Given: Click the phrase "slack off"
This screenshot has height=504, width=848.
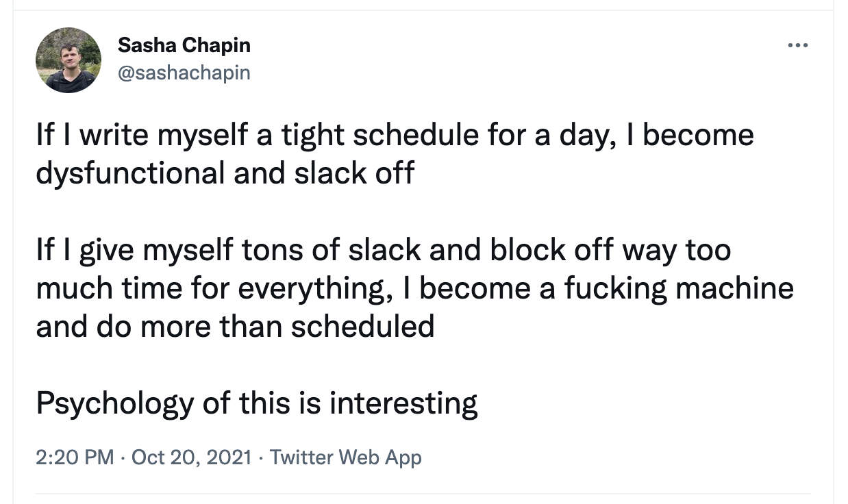Looking at the screenshot, I should click(x=354, y=173).
